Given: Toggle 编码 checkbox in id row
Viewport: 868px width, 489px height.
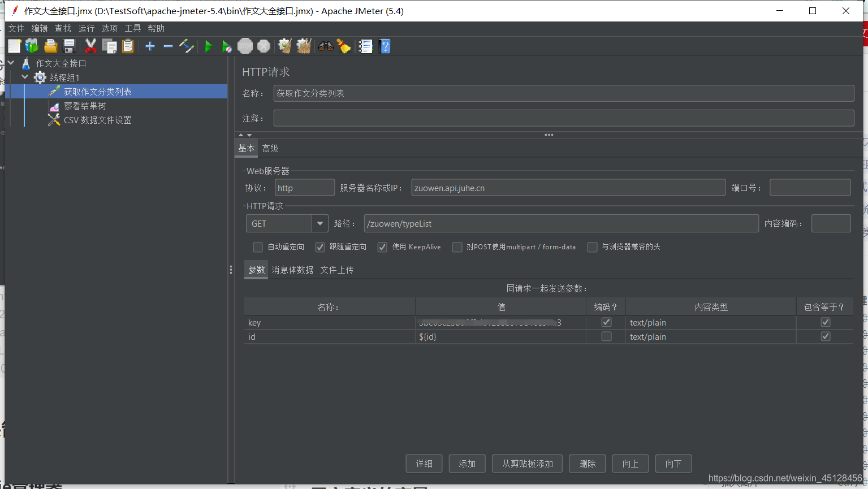Looking at the screenshot, I should (x=606, y=336).
